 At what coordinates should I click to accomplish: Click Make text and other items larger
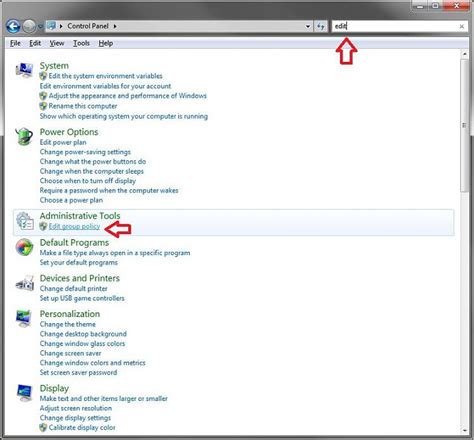point(104,399)
